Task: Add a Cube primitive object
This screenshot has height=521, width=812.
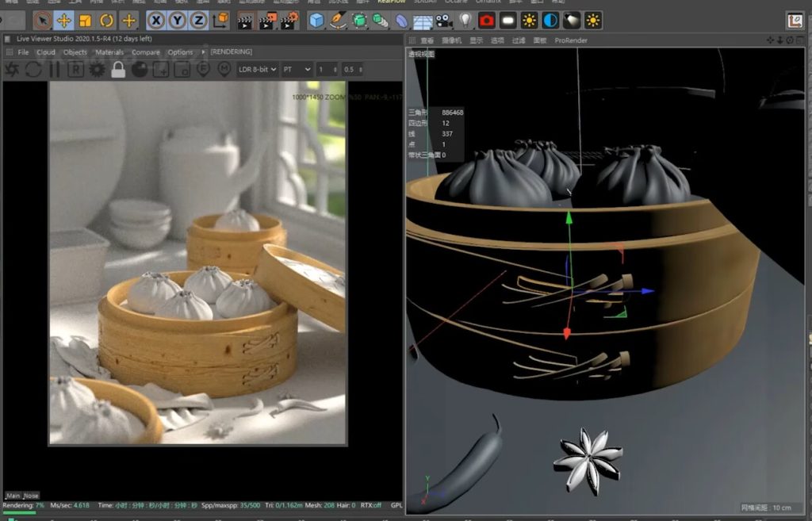Action: [316, 21]
